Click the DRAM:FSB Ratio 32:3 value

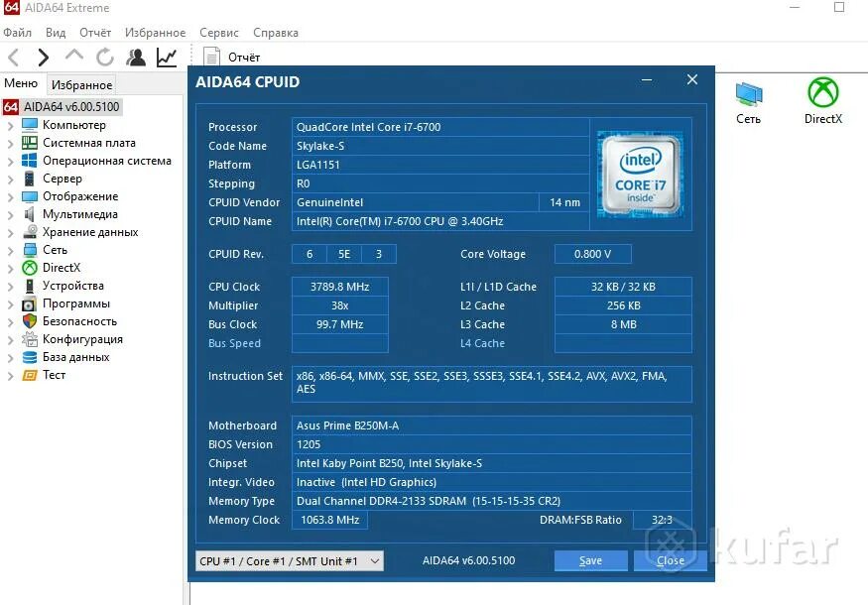pos(662,519)
